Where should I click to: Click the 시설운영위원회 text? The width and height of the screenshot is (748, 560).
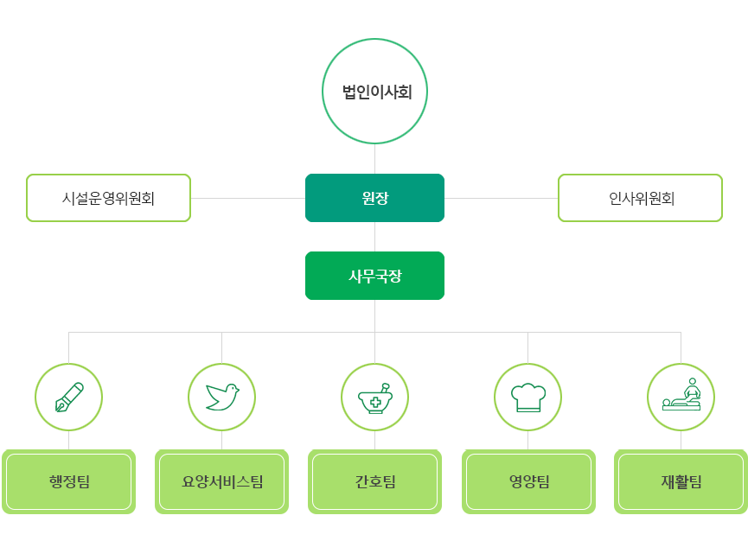(x=108, y=198)
